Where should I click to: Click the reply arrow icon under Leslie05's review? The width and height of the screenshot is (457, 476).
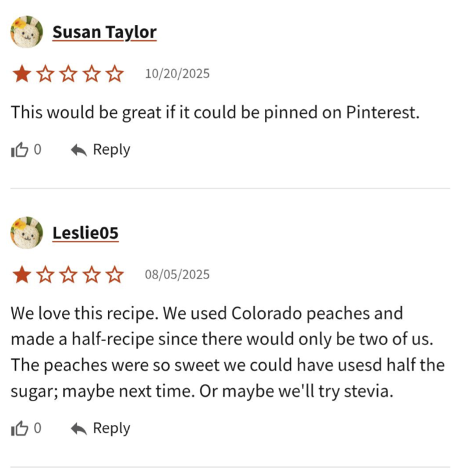(x=79, y=429)
